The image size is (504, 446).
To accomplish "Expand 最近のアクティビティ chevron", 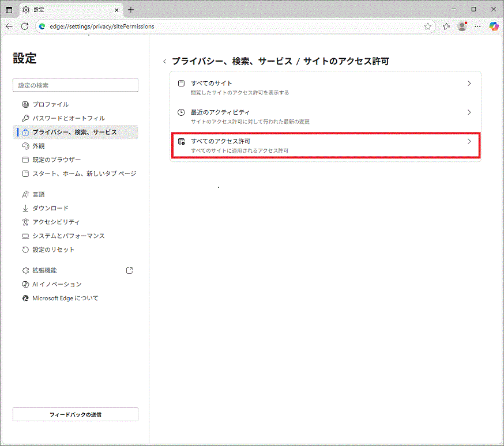I will coord(469,112).
